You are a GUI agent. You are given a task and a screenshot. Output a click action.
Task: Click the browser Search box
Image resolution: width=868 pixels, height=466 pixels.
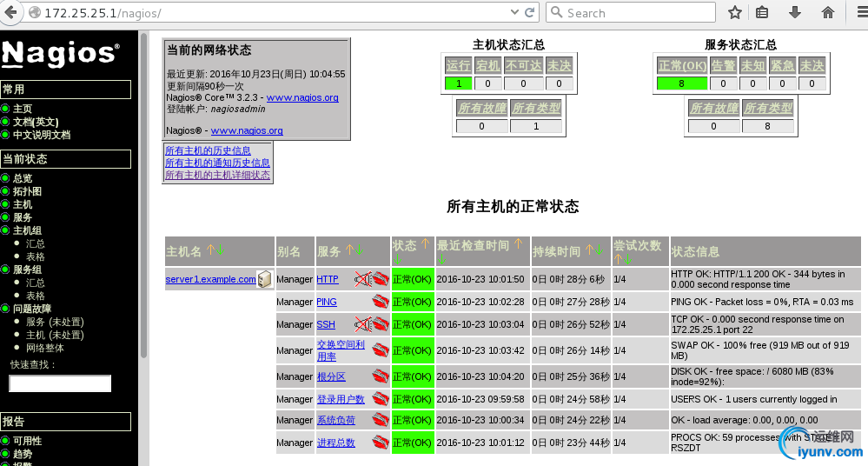coord(631,13)
